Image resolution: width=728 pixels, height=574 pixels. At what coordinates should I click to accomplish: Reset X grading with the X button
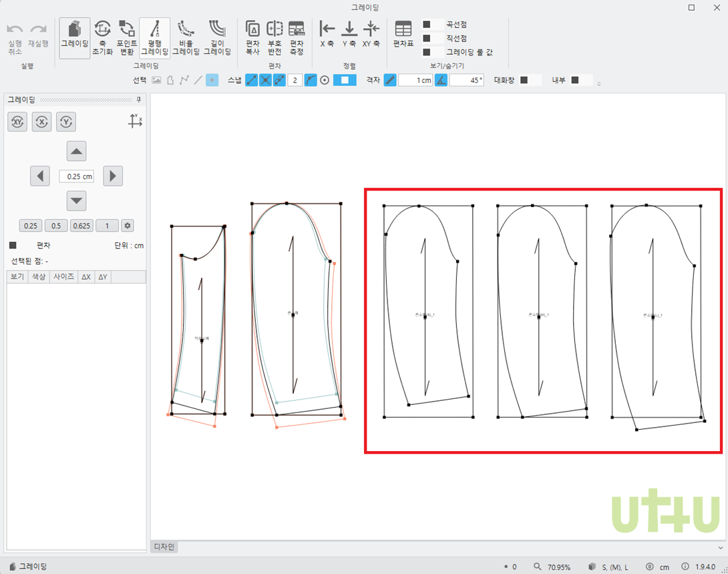pos(42,122)
